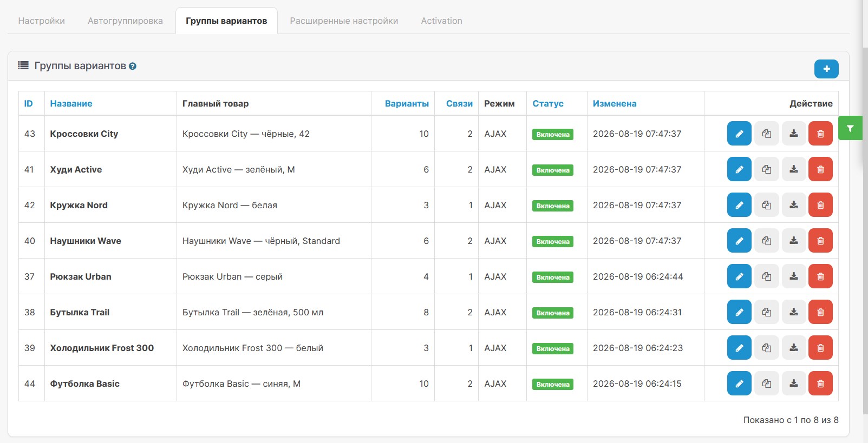This screenshot has width=868, height=443.
Task: Sort by the Связи column header
Action: tap(459, 103)
